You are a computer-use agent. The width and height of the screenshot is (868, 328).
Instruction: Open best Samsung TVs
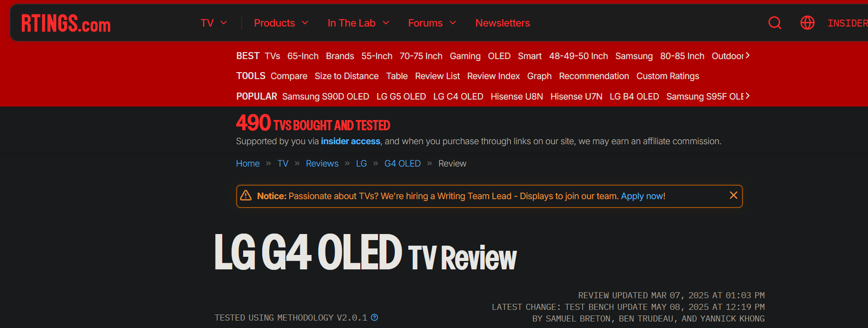(634, 56)
